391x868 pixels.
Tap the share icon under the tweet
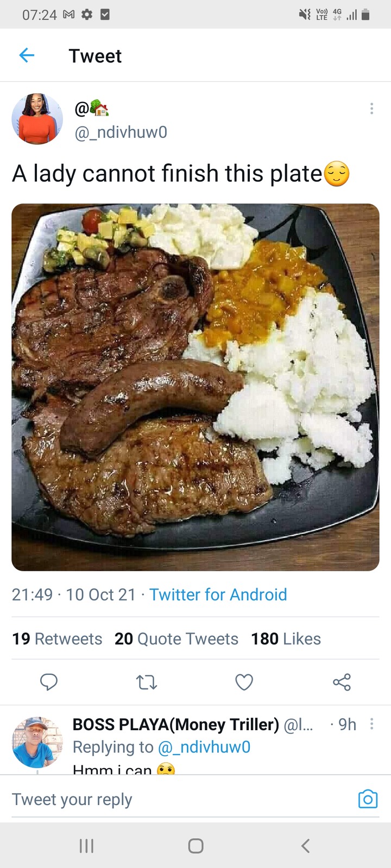click(342, 682)
